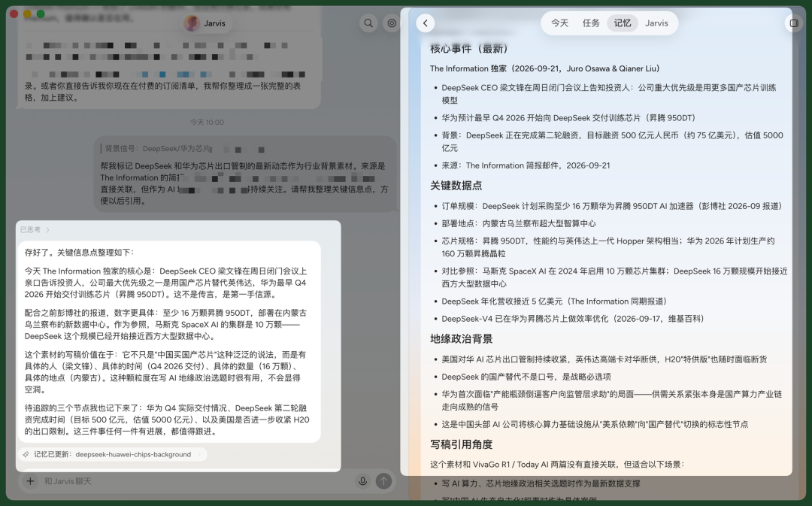This screenshot has height=506, width=812.
Task: Select the 记忆 tab
Action: (623, 23)
